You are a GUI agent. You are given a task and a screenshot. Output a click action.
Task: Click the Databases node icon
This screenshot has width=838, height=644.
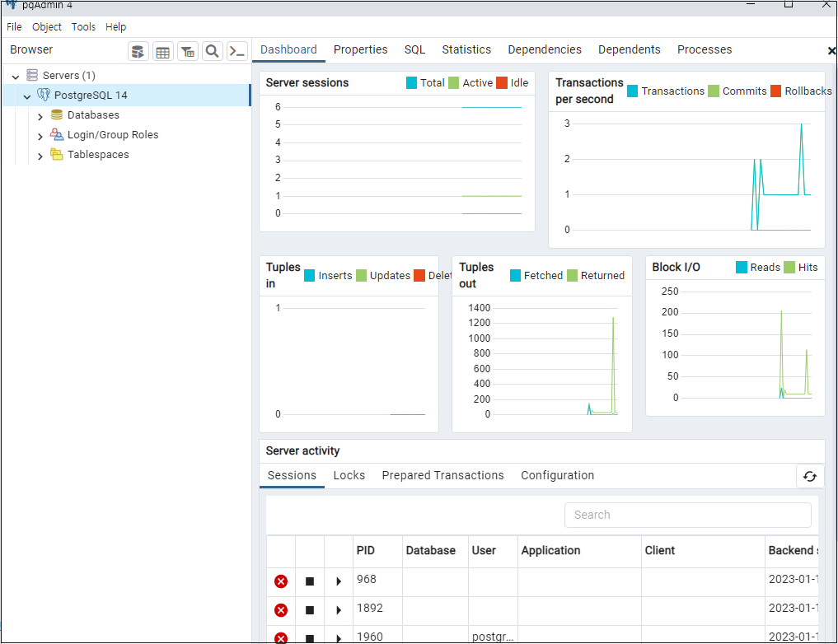(57, 114)
